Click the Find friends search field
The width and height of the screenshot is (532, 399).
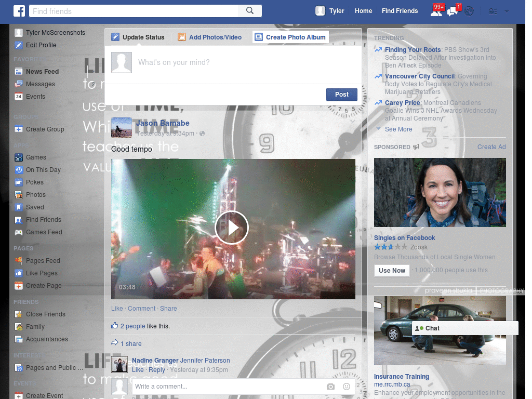134,11
